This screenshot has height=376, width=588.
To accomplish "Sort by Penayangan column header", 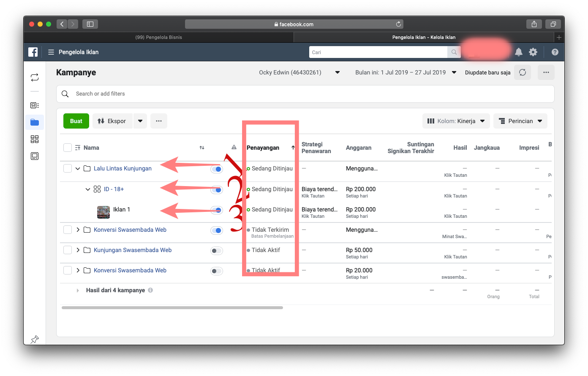I will coord(263,148).
